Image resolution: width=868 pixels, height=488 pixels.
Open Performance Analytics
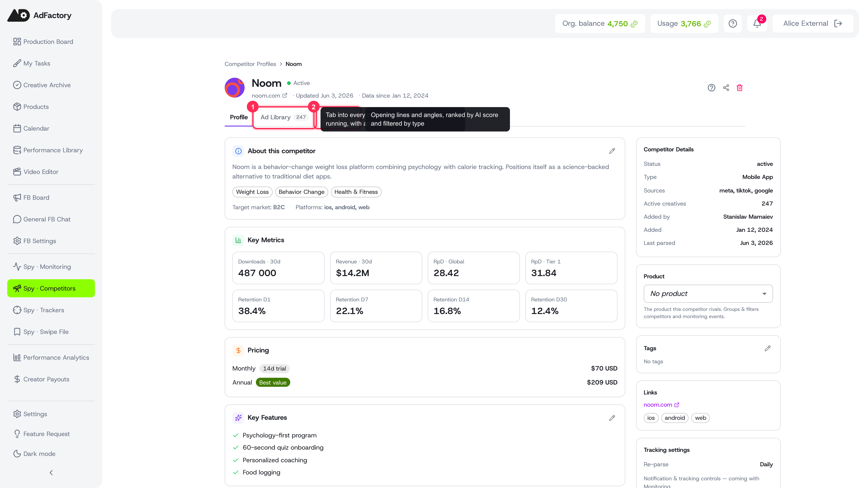(51, 357)
